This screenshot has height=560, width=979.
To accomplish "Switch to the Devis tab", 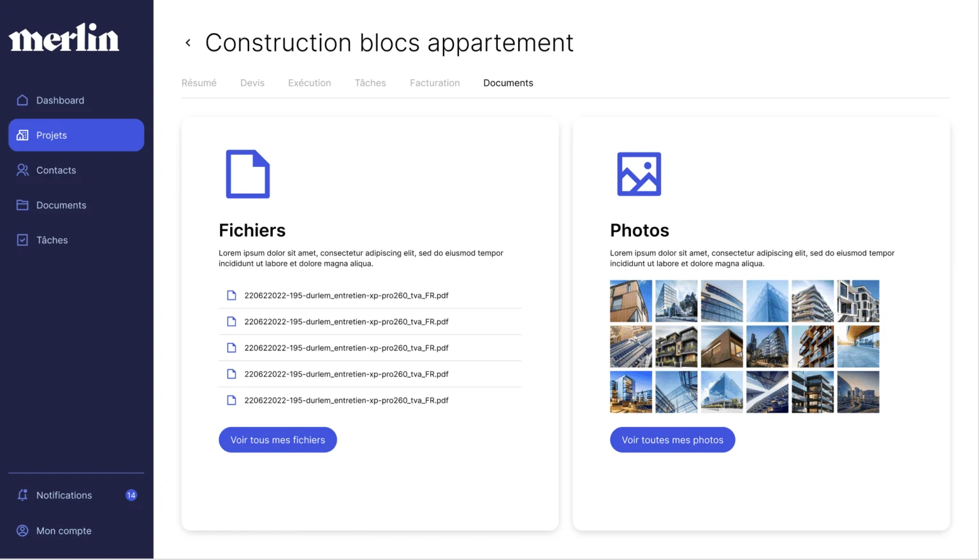I will (252, 83).
